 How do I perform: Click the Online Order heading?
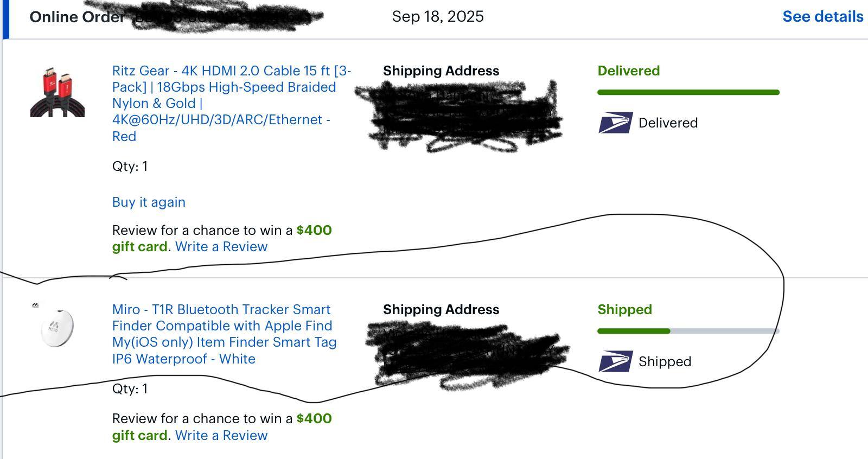[x=76, y=17]
